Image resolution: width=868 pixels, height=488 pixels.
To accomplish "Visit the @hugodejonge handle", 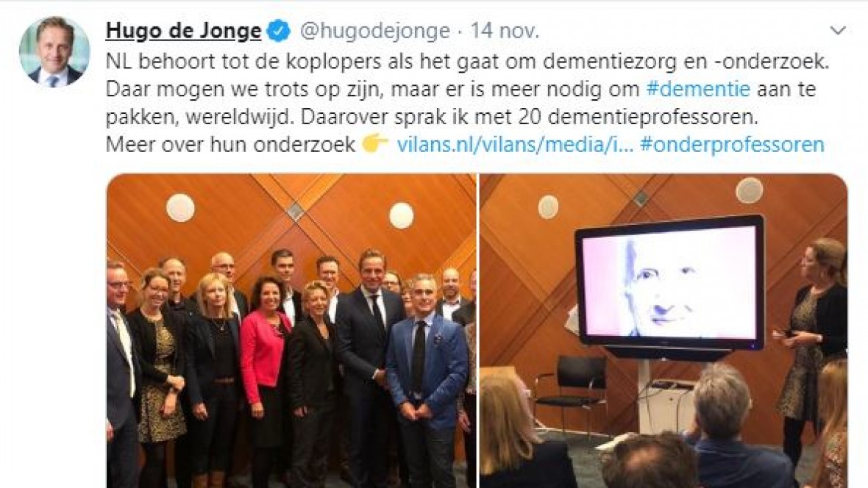I will tap(374, 31).
